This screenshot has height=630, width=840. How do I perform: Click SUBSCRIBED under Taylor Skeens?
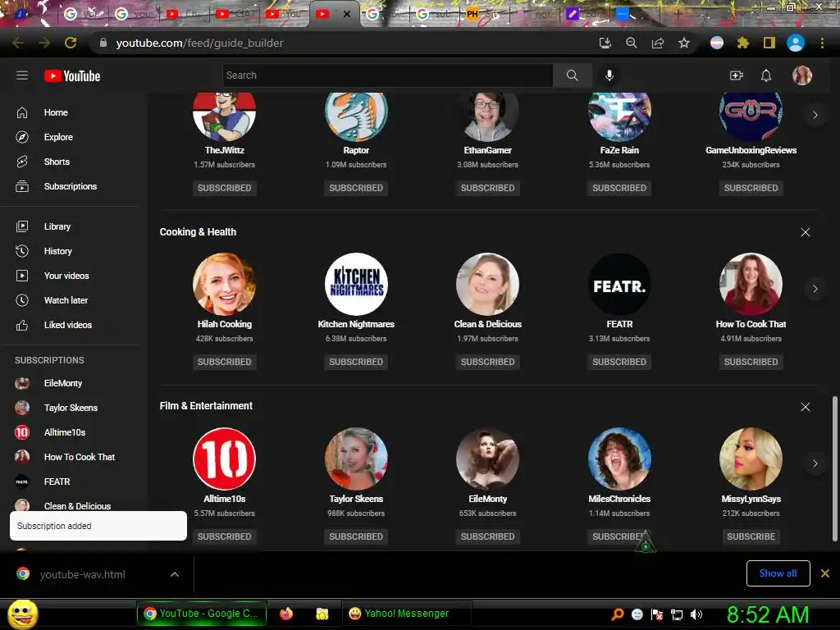pyautogui.click(x=356, y=536)
